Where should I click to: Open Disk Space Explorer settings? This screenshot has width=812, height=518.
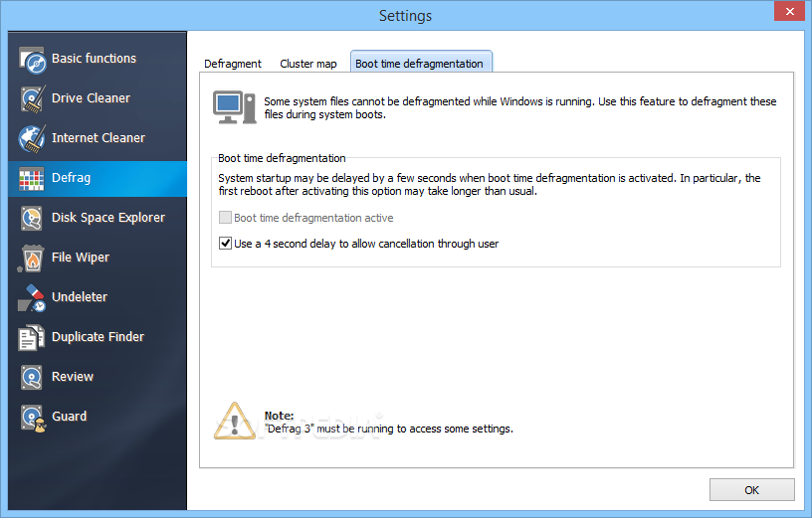click(x=98, y=219)
